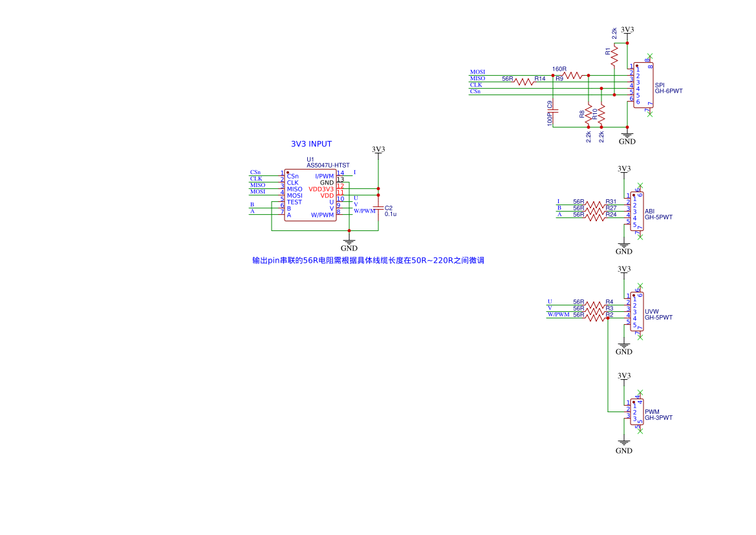
Task: Click the 'I/PWM' pin name in U1
Action: (x=325, y=176)
